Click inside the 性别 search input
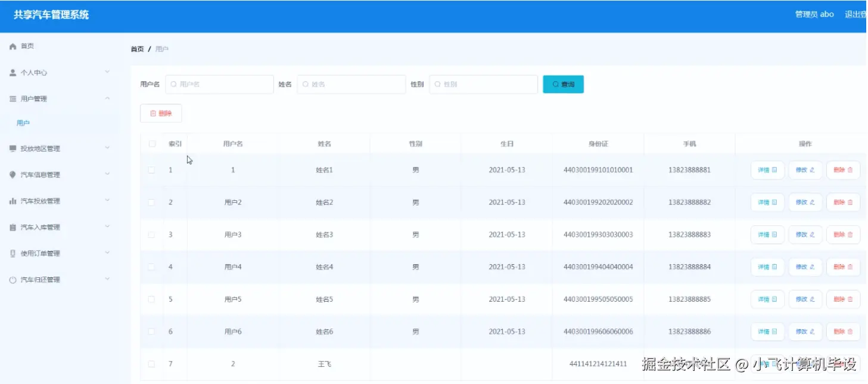 pos(484,85)
